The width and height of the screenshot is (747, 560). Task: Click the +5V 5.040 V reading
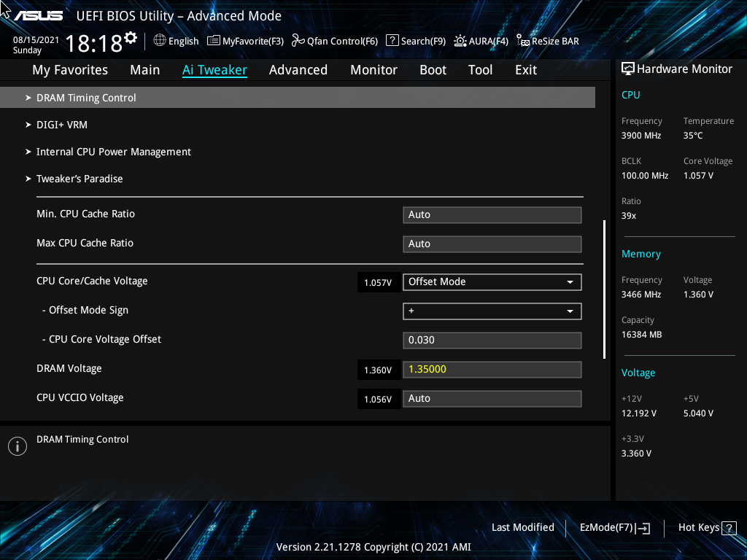click(x=698, y=413)
